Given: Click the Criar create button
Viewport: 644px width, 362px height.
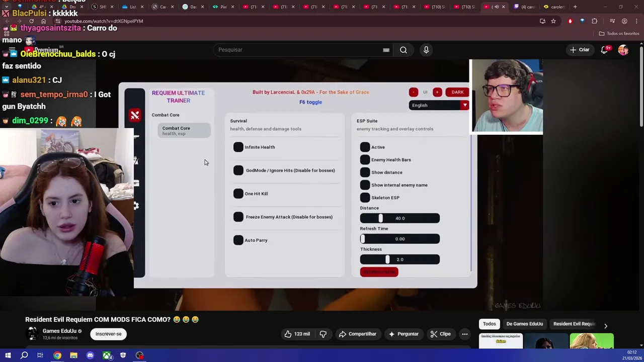Looking at the screenshot, I should pyautogui.click(x=579, y=50).
